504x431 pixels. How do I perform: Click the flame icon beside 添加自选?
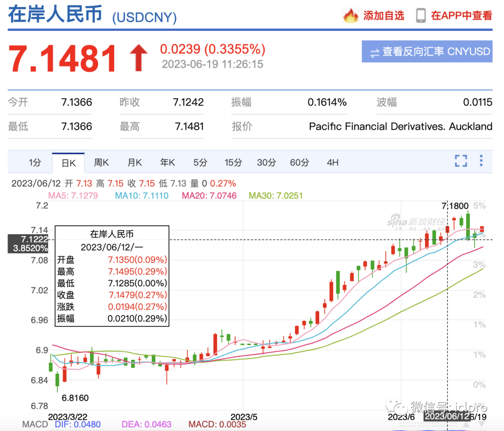pyautogui.click(x=350, y=15)
